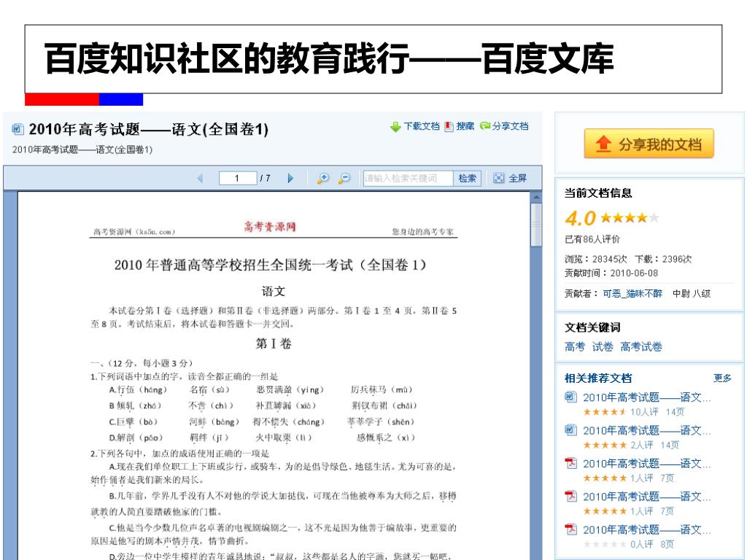This screenshot has width=747, height=560.
Task: Click the 下载：2396次 download count
Action: click(663, 259)
